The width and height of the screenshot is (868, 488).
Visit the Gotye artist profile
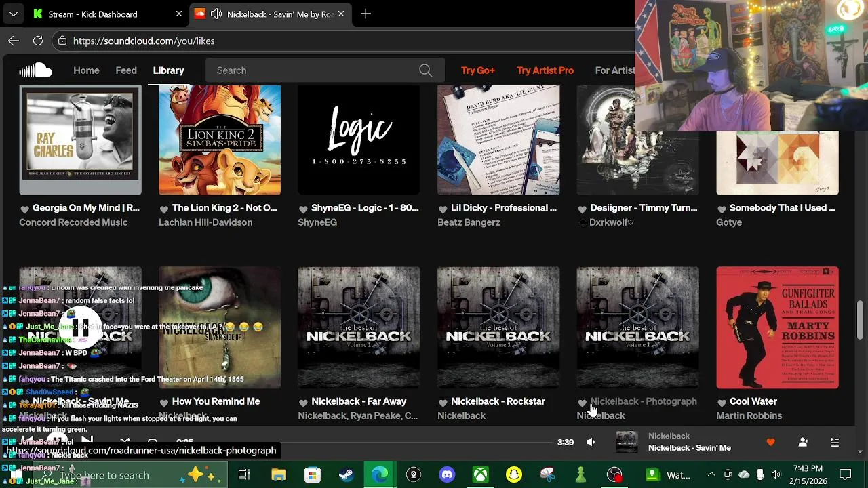pos(729,222)
